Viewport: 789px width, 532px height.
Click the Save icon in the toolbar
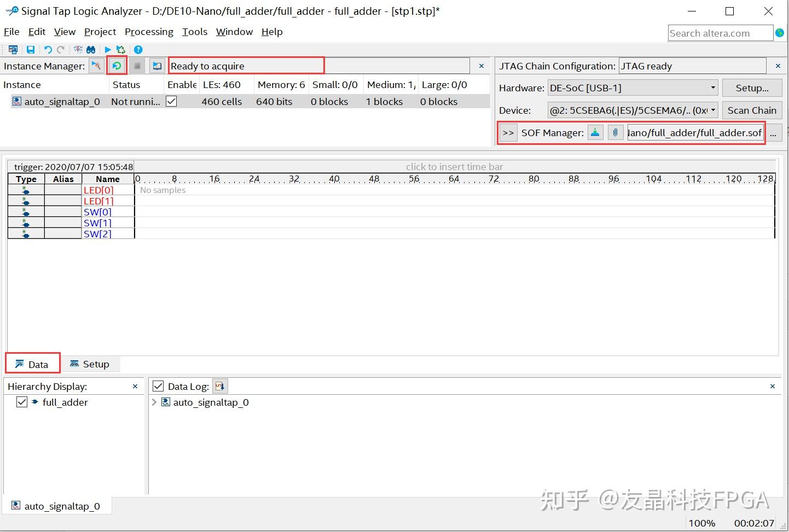click(x=31, y=49)
